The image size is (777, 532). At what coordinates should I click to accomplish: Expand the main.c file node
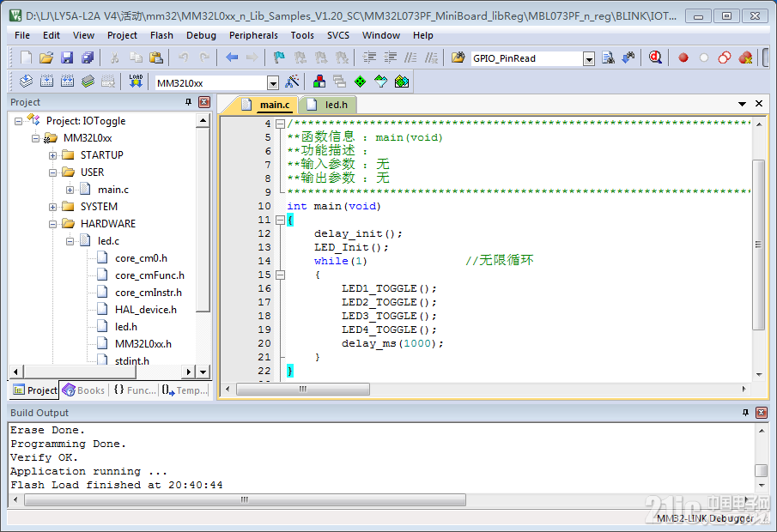(70, 190)
